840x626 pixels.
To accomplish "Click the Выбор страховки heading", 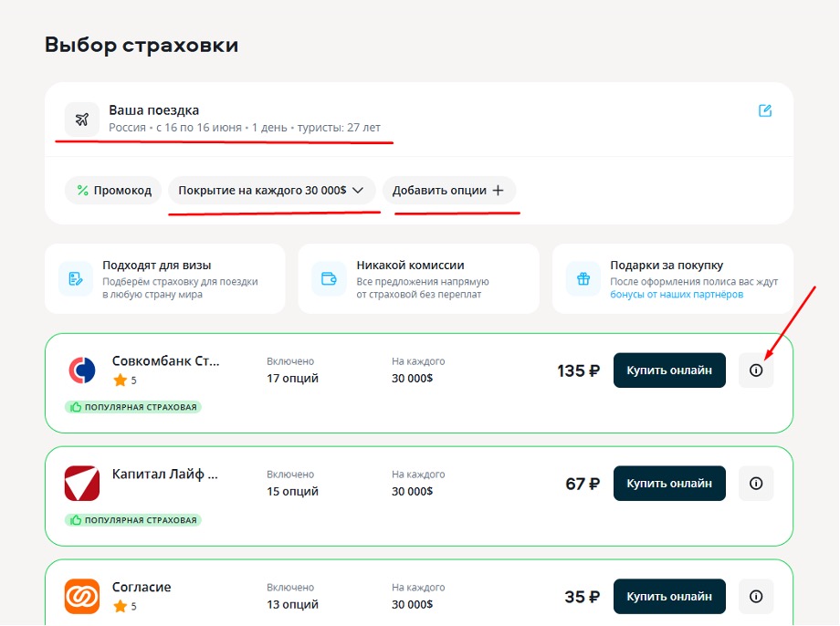I will [x=142, y=45].
